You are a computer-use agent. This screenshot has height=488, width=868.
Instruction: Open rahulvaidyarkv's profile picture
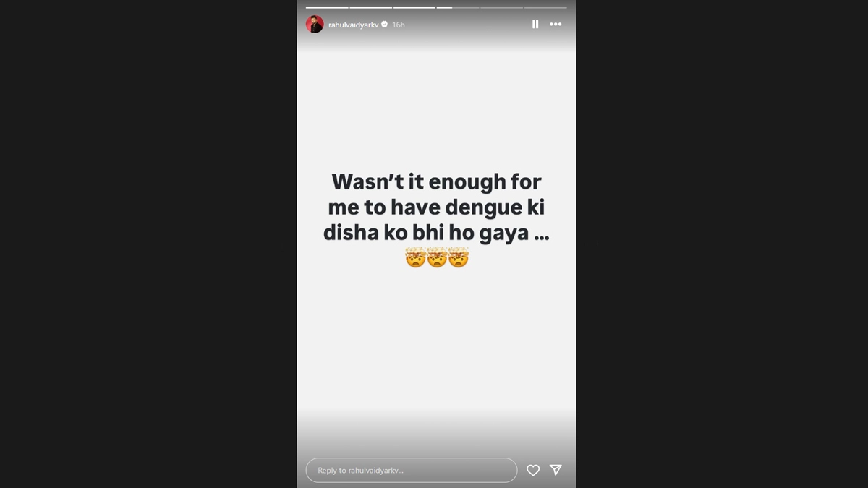click(315, 24)
